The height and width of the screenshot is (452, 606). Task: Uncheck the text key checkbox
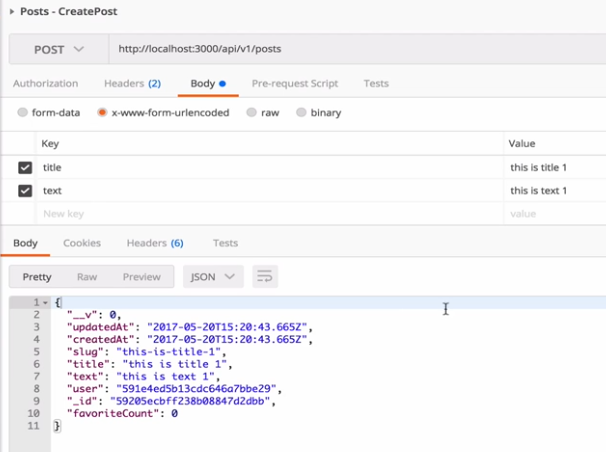click(25, 190)
